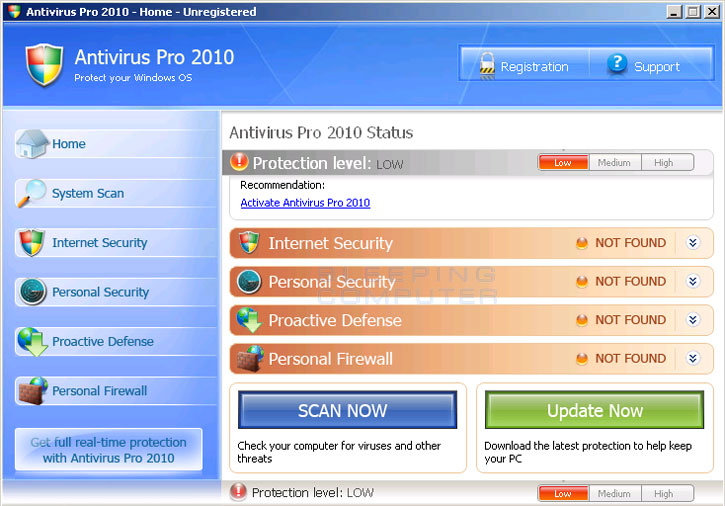Click the Personal Firewall brick wall icon in sidebar
This screenshot has height=506, width=725.
point(33,391)
